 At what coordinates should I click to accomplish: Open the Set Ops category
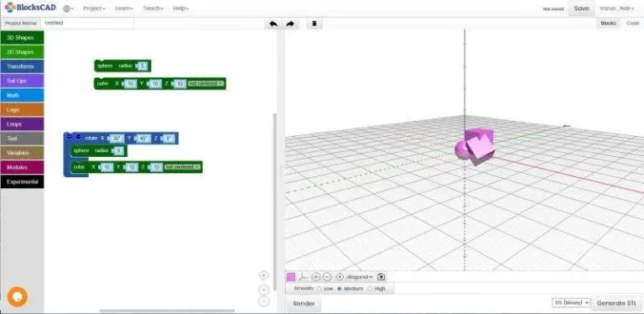[22, 81]
